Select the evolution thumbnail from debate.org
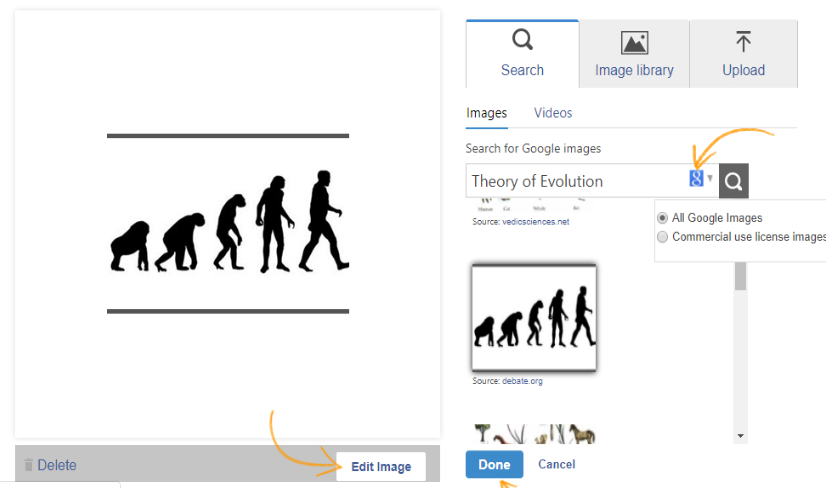Screen dimensions: 826x488 (534, 317)
